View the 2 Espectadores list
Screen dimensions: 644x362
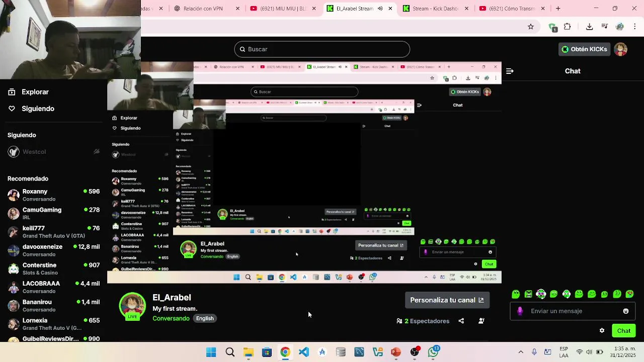pos(423,321)
